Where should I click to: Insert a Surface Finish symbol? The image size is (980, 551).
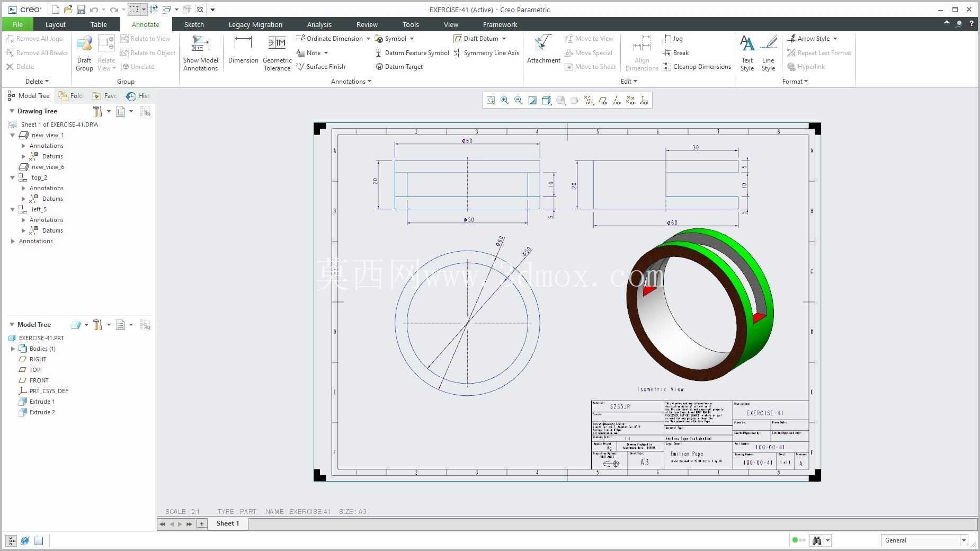coord(320,67)
